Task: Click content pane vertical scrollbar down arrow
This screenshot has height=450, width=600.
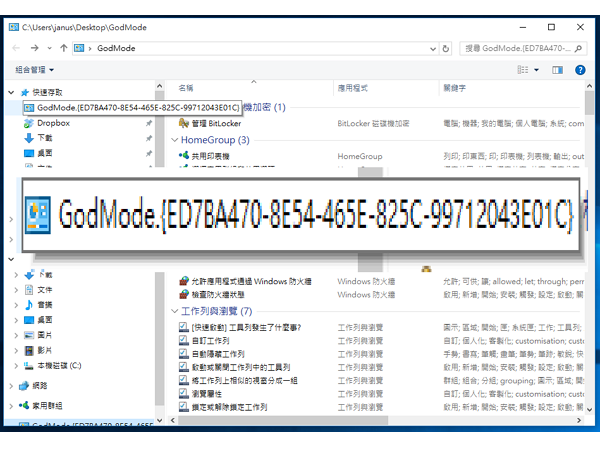Action: tap(589, 409)
